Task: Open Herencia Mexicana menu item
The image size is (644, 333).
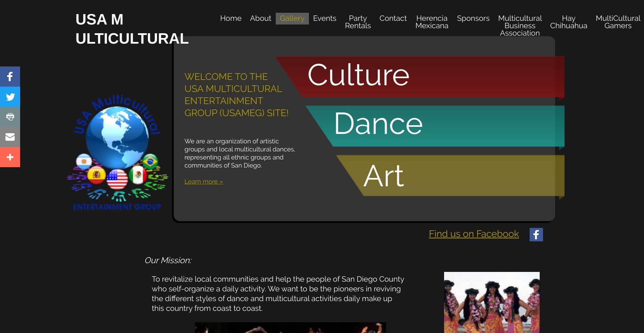Action: pyautogui.click(x=432, y=22)
